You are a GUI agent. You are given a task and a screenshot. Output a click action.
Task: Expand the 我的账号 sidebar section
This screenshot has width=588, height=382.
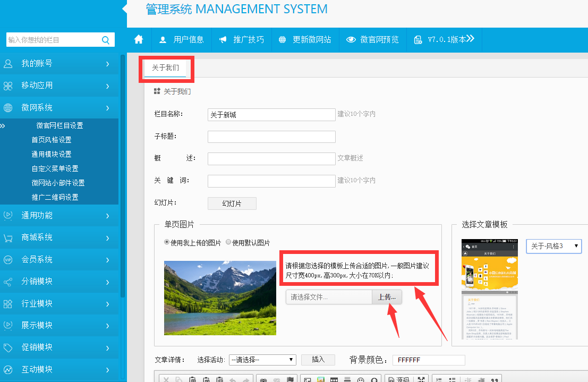pos(58,64)
